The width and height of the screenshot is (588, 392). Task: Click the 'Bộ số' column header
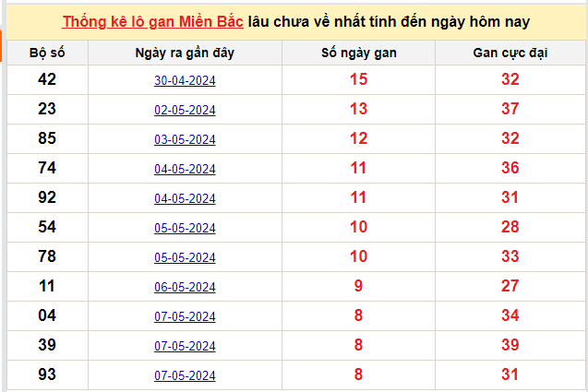[x=47, y=53]
